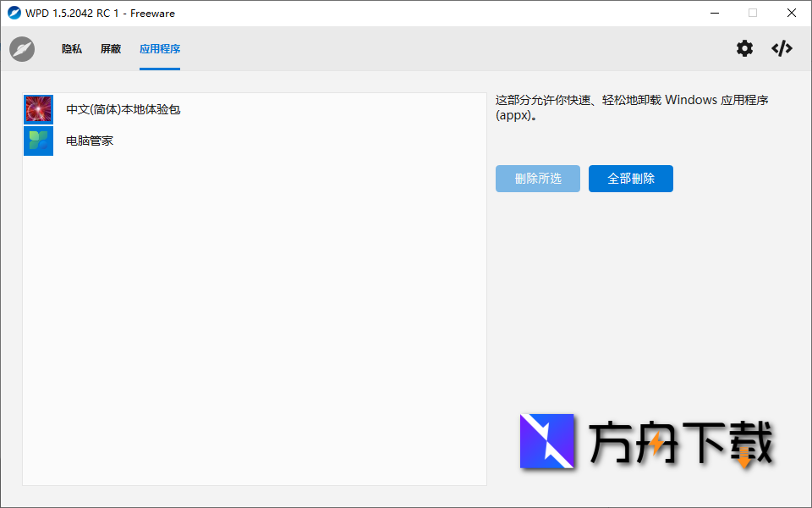Screen dimensions: 812x508
Task: Click the WPD window title bar
Action: click(338, 13)
